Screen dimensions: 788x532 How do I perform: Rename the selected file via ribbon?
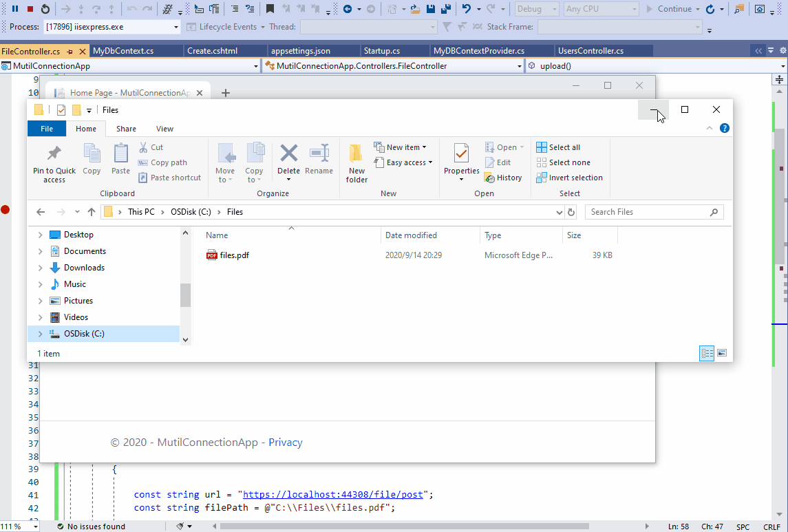click(319, 159)
